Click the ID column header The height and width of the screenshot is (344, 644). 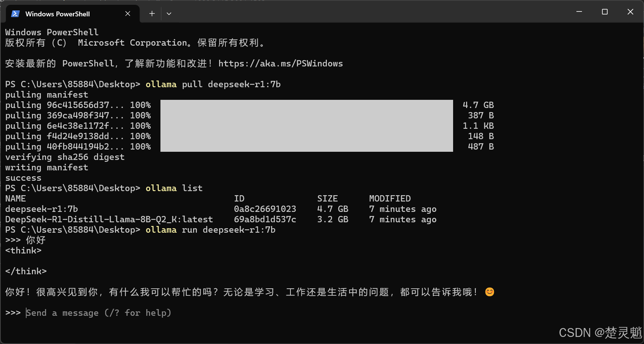tap(239, 199)
